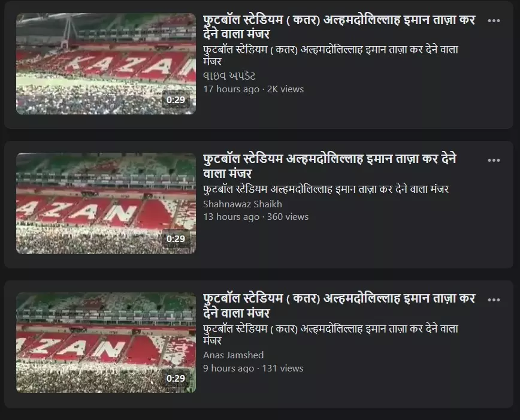Click the 0:29 duration badge on third video
The height and width of the screenshot is (420, 520).
tap(176, 379)
